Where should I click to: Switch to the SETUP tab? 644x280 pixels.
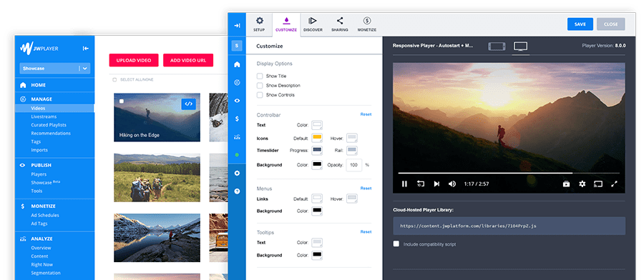(259, 24)
